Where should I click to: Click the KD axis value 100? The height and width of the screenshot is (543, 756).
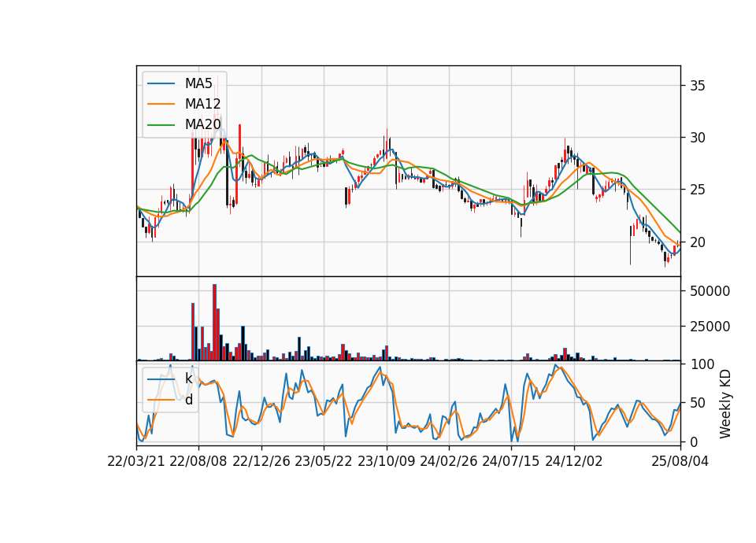(702, 364)
